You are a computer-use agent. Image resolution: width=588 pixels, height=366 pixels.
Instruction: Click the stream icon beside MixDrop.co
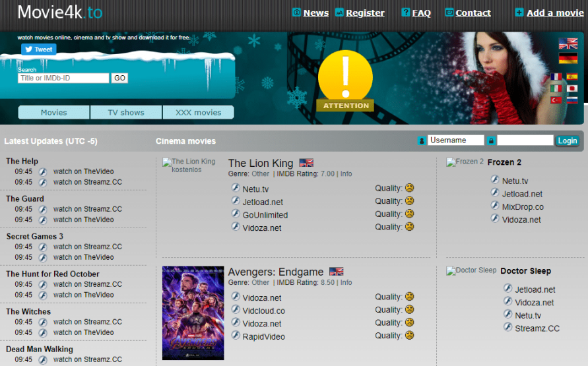coord(495,206)
